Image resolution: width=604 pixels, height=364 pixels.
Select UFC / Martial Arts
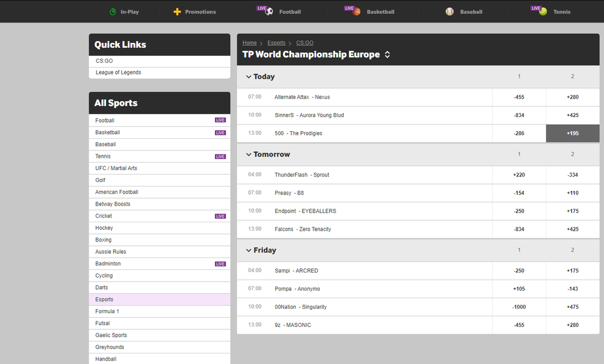[x=160, y=168]
